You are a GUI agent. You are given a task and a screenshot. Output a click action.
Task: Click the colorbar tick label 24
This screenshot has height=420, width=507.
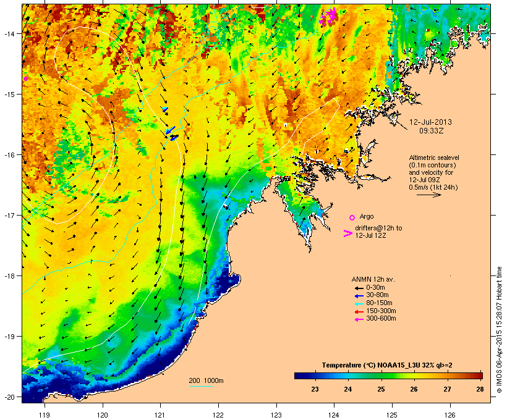pos(348,389)
